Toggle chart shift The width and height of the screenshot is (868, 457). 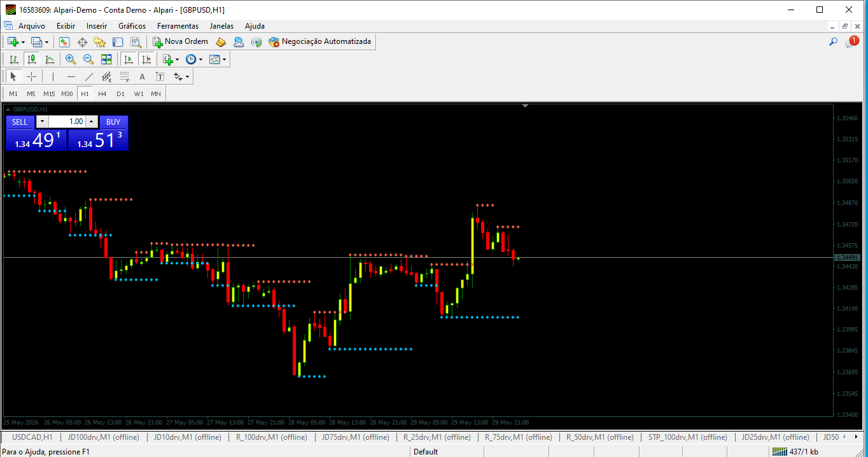coord(146,59)
